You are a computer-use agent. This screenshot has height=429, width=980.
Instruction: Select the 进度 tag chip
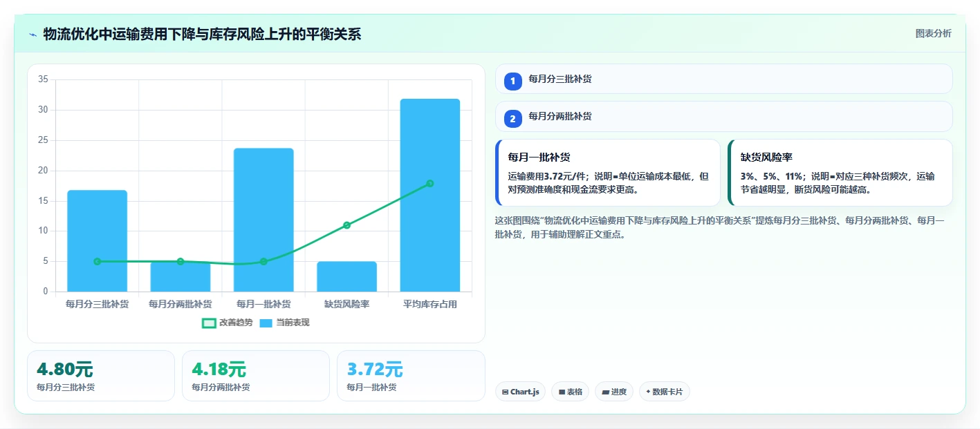coord(614,392)
